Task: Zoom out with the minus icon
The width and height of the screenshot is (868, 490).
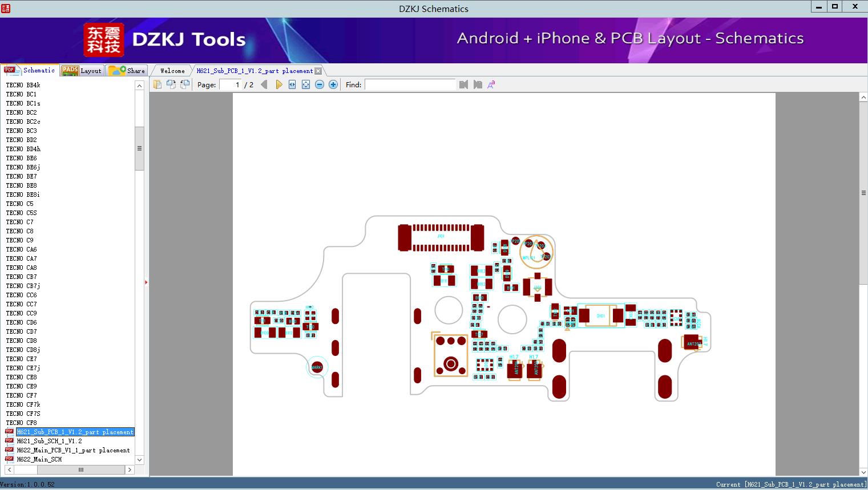Action: pos(320,84)
